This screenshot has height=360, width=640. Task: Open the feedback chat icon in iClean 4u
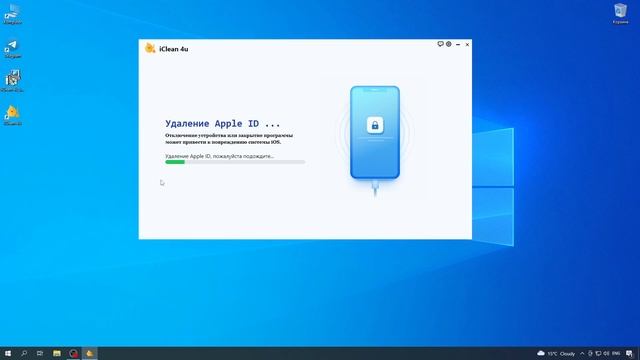pos(440,44)
